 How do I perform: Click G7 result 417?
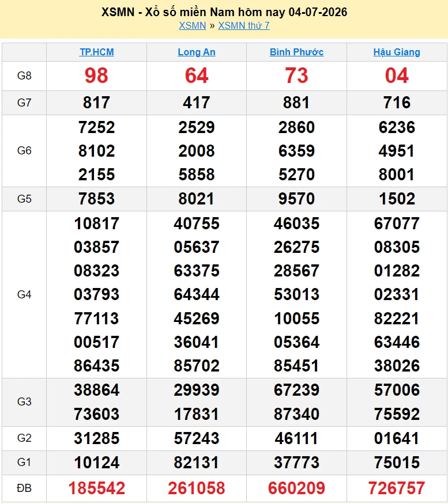pyautogui.click(x=196, y=103)
